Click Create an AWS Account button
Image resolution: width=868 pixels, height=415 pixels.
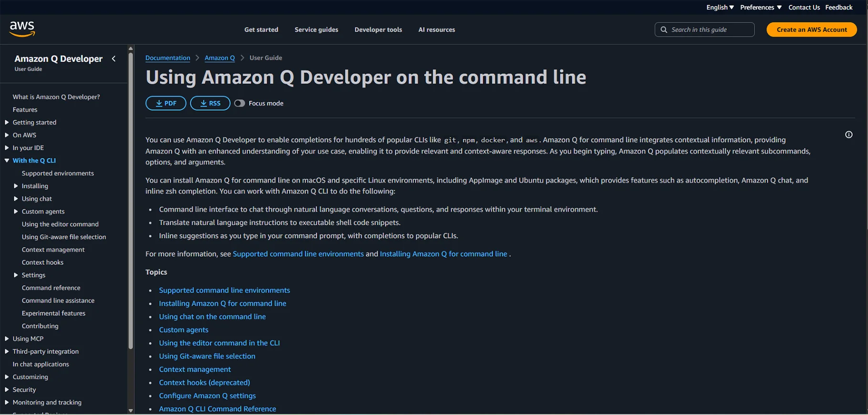click(812, 30)
